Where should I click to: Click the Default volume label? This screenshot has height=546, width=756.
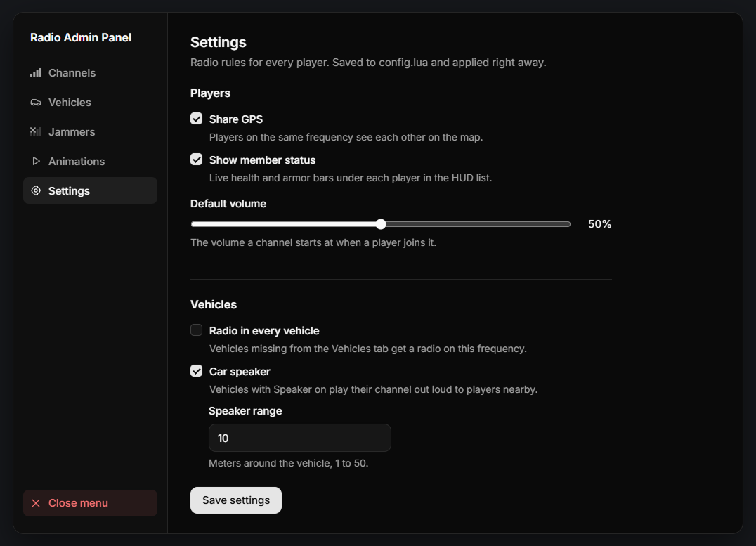[228, 204]
